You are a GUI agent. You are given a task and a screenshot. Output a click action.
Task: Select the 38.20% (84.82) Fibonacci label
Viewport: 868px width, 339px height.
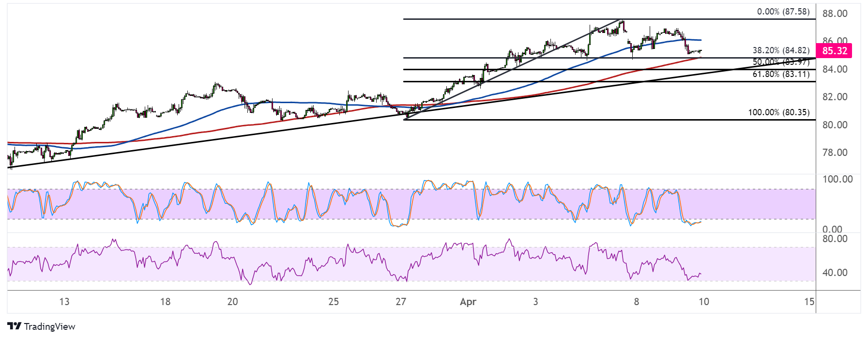[781, 50]
